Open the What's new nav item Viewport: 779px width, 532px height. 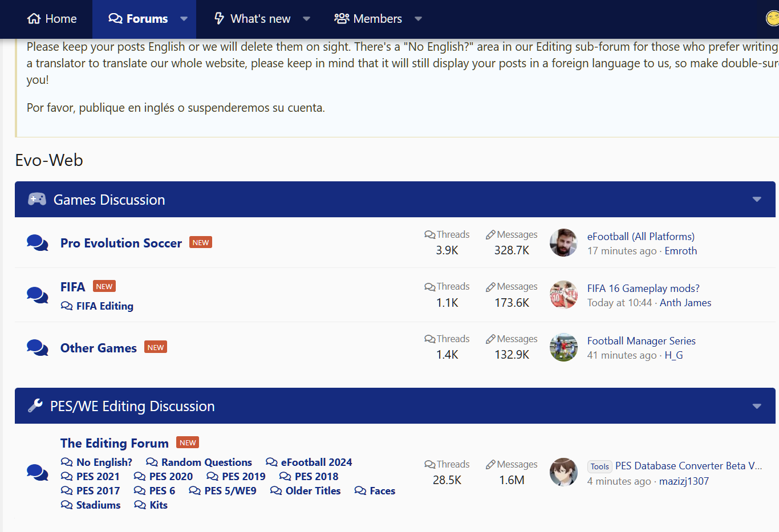[x=252, y=19]
